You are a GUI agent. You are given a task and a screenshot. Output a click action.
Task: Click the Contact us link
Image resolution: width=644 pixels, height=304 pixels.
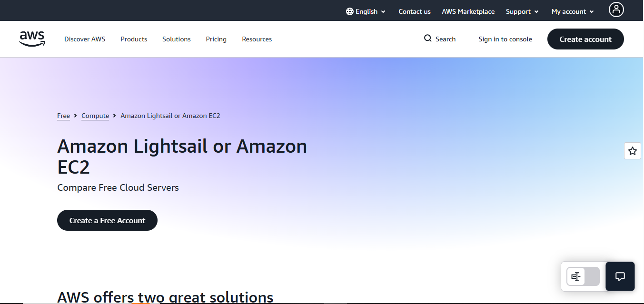click(415, 11)
